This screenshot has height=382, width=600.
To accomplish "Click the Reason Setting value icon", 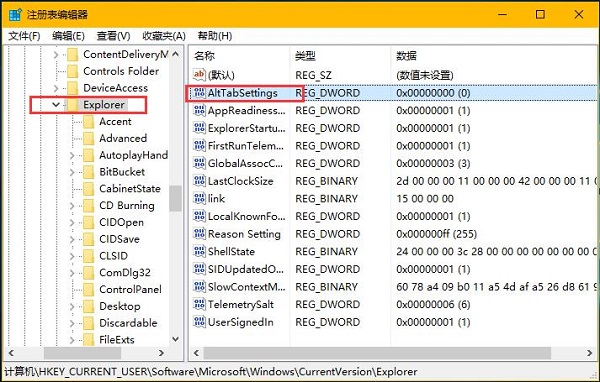I will point(199,233).
